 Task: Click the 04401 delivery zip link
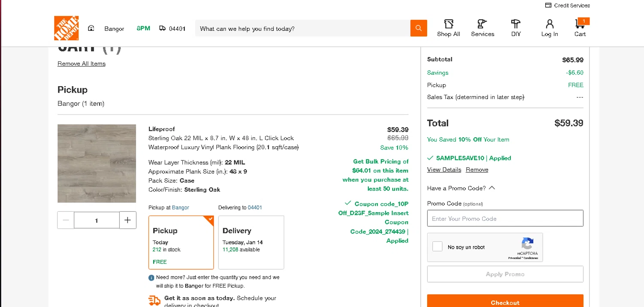255,208
